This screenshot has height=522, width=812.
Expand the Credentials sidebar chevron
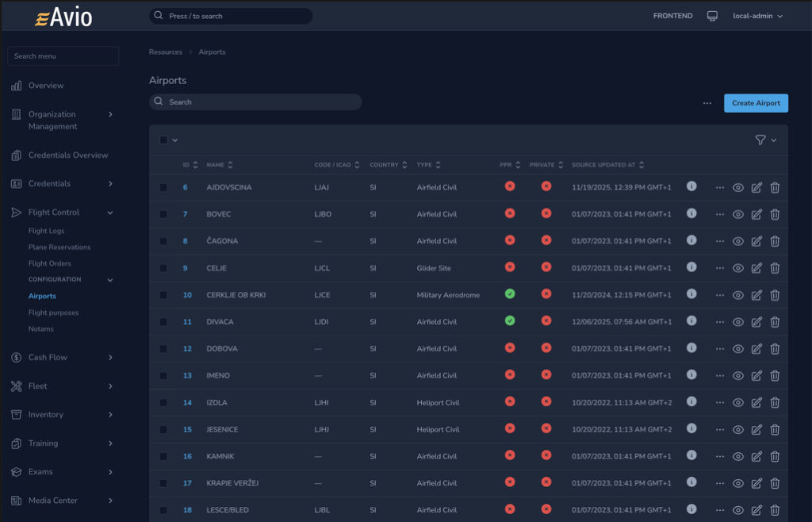tap(110, 184)
